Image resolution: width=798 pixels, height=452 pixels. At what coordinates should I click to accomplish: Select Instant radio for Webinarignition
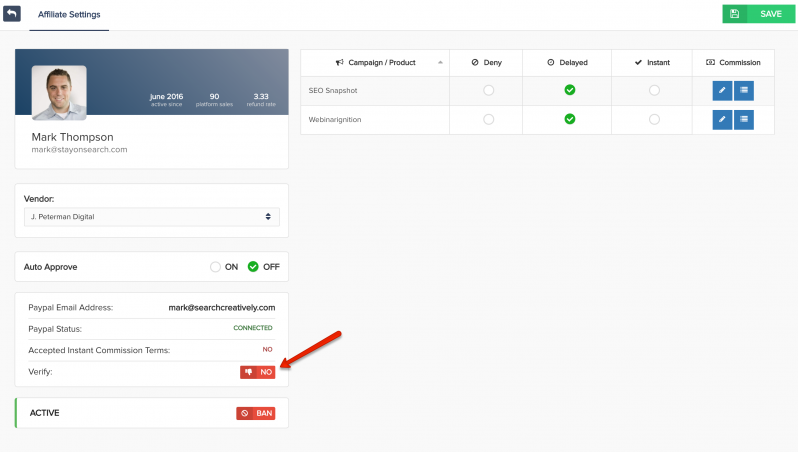pos(654,120)
